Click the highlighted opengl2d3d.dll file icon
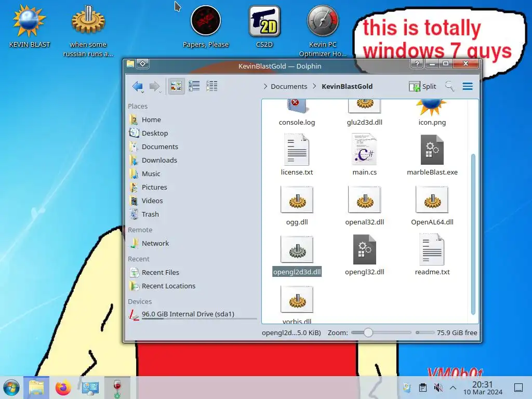This screenshot has height=399, width=532. 297,249
